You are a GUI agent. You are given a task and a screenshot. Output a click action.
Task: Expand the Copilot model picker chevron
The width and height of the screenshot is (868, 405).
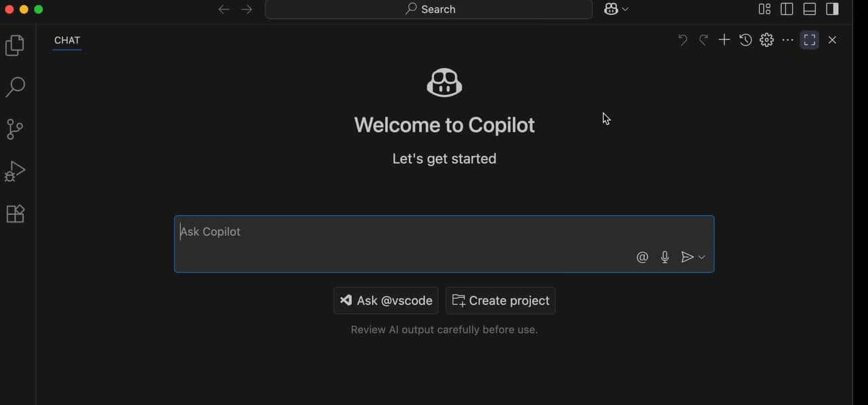pos(625,9)
